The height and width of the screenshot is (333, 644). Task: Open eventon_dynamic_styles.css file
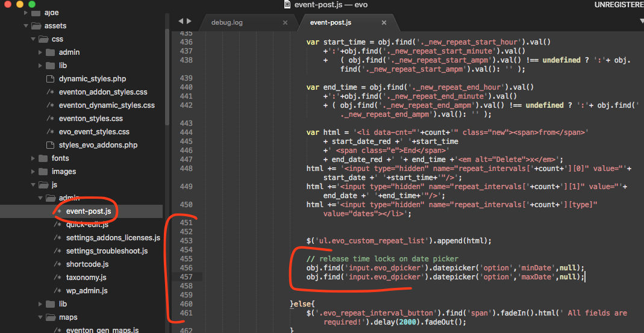[107, 105]
